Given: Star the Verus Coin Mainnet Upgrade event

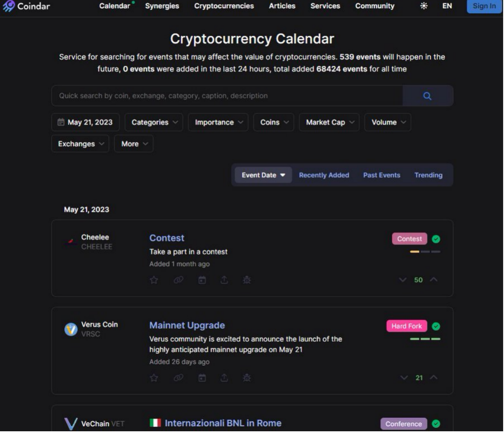Looking at the screenshot, I should [x=154, y=378].
